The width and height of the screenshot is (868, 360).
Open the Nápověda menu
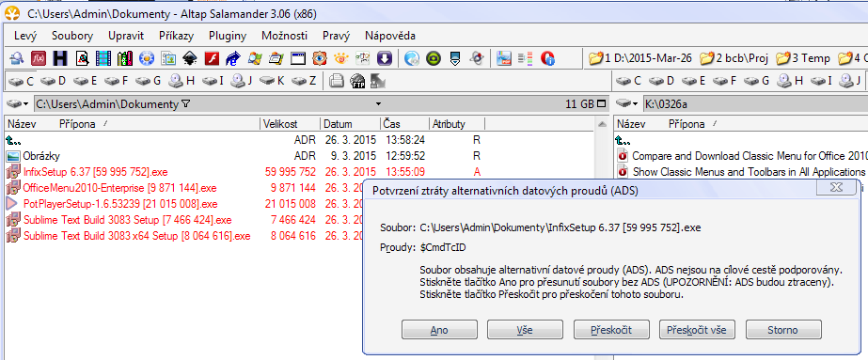tap(390, 36)
